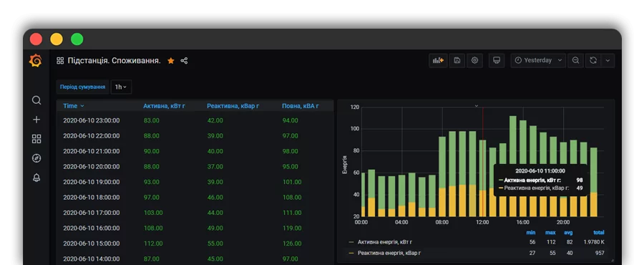644x265 pixels.
Task: Open dashboard settings gear
Action: coord(475,60)
